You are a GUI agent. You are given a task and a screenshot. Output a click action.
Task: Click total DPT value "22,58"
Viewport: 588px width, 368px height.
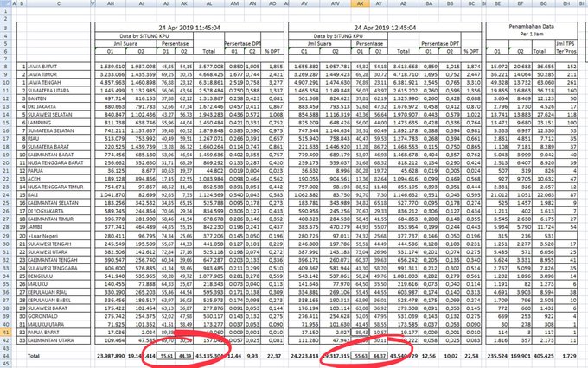[x=472, y=356]
